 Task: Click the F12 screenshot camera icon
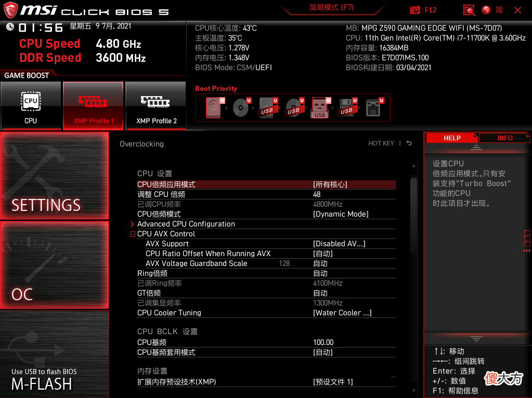(x=414, y=10)
